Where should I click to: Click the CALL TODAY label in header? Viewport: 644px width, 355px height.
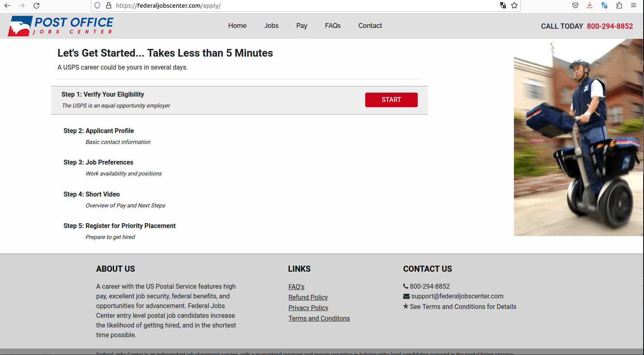coord(562,26)
